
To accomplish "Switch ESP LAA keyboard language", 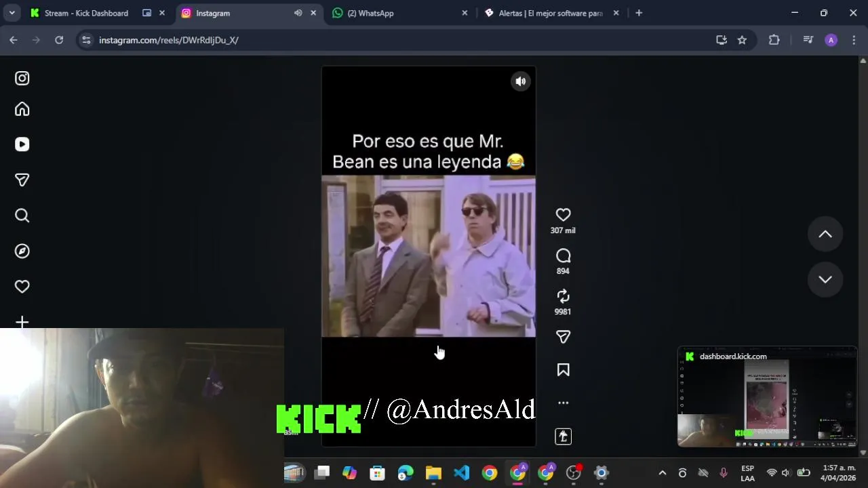I will [x=747, y=473].
